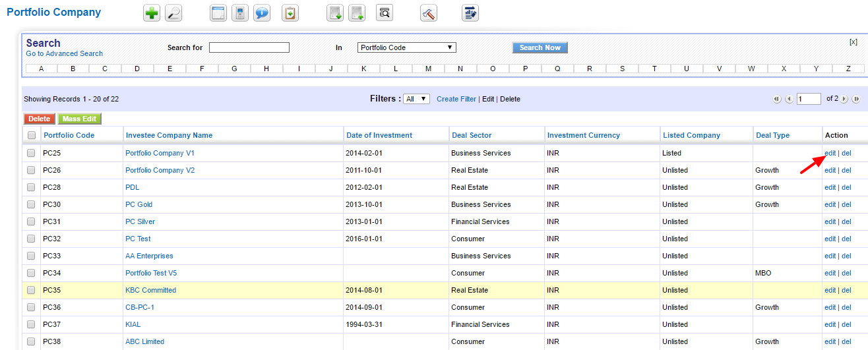
Task: Filter records by letter A
Action: point(42,69)
